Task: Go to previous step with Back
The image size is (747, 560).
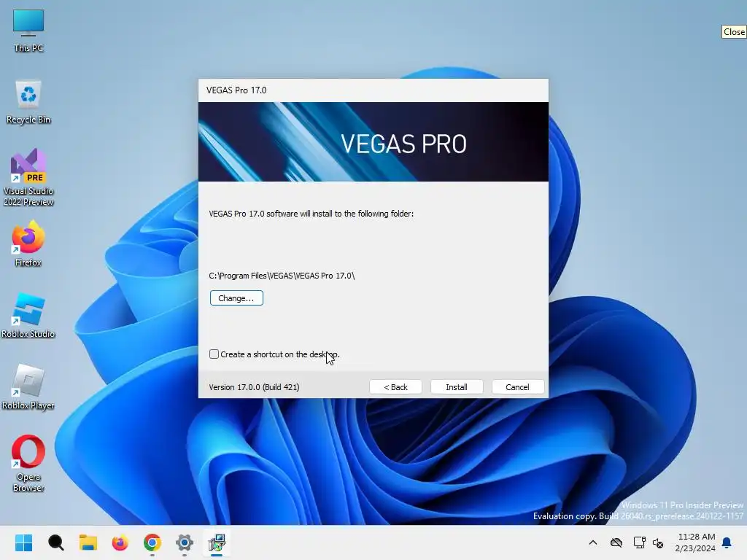Action: pyautogui.click(x=395, y=387)
